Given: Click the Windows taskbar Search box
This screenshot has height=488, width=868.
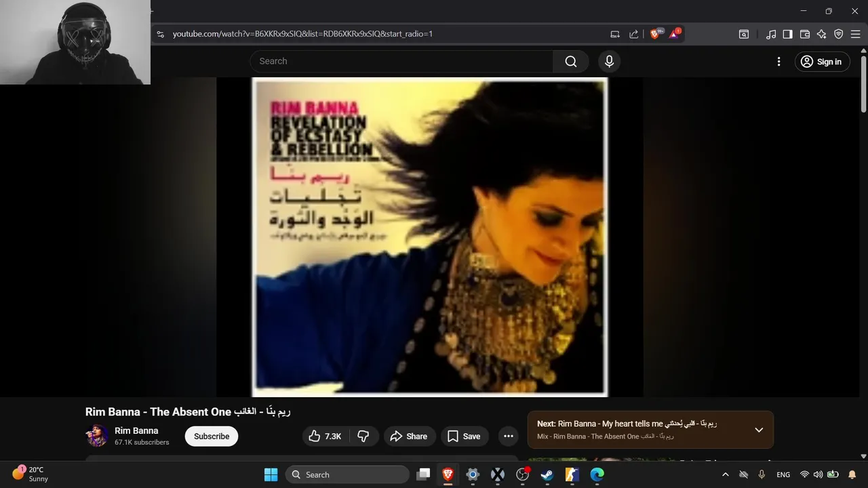Looking at the screenshot, I should pyautogui.click(x=347, y=474).
